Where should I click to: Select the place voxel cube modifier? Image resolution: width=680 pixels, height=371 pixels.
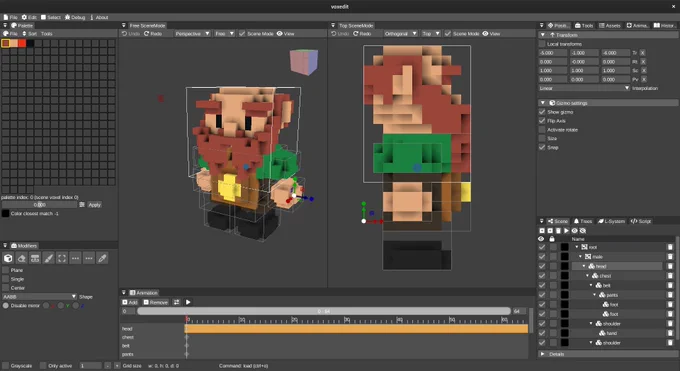coord(8,258)
